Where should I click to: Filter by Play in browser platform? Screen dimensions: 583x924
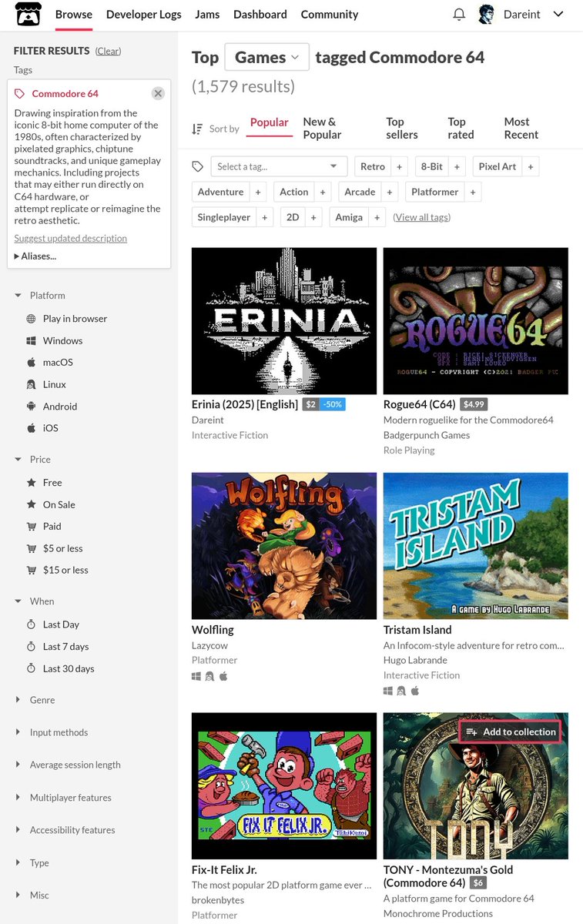[x=66, y=319]
